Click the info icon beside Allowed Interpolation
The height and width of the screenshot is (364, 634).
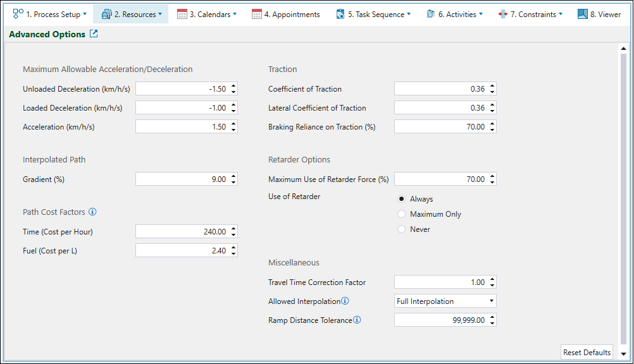click(345, 301)
